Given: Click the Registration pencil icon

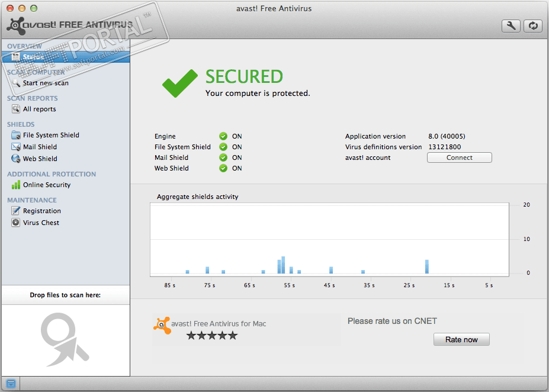Looking at the screenshot, I should [x=16, y=211].
